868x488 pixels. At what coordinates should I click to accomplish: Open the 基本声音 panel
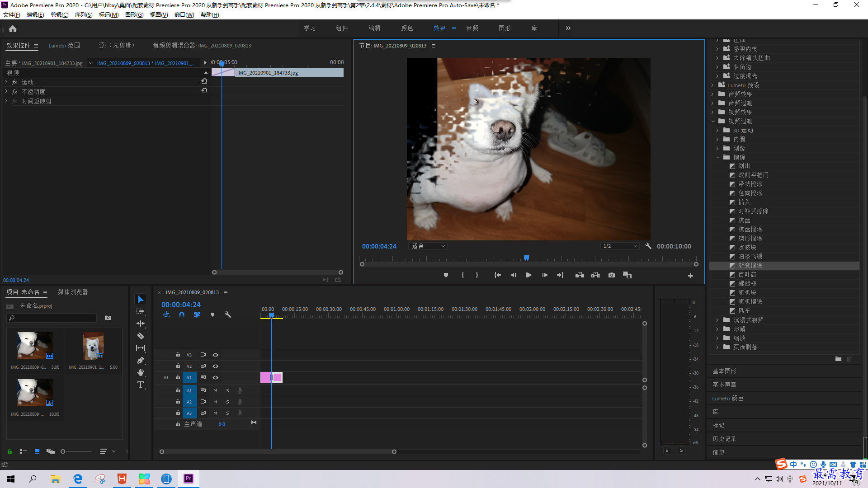pyautogui.click(x=724, y=385)
